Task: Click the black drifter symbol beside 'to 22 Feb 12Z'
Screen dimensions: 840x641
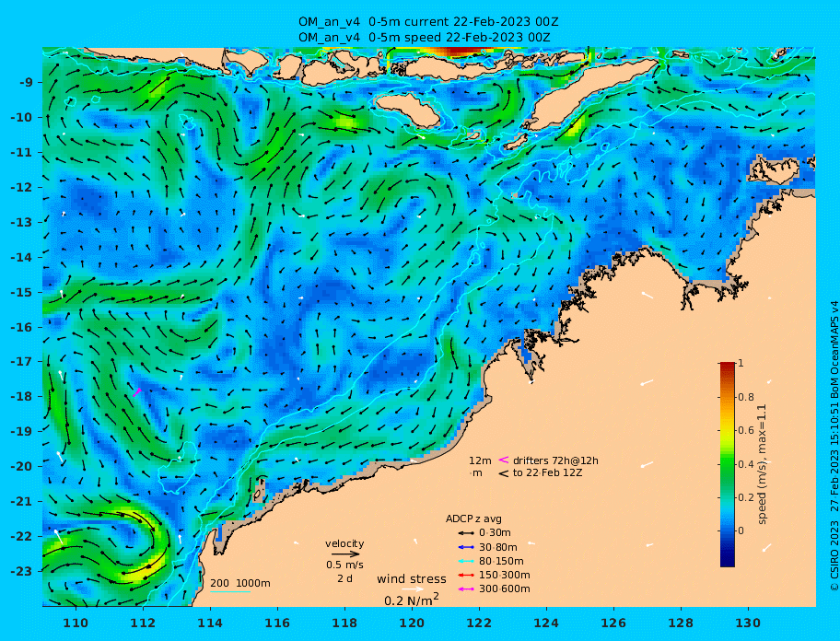Action: [x=504, y=473]
